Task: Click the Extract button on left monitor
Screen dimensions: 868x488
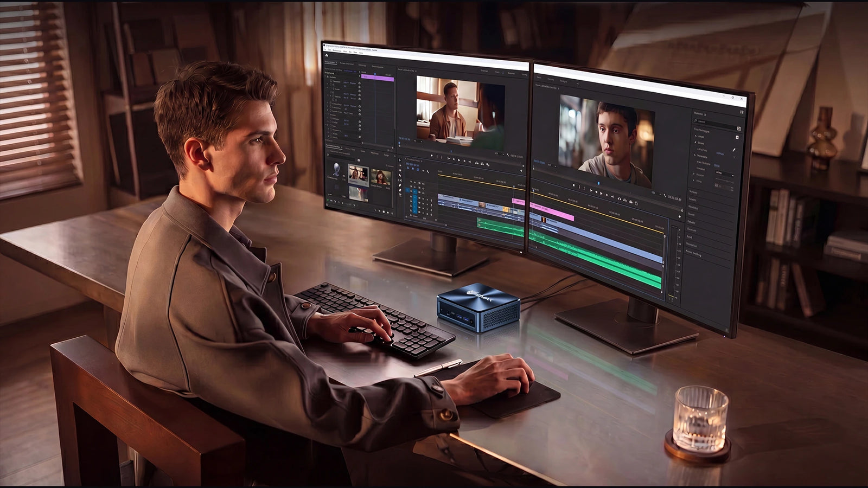Action: (x=482, y=163)
